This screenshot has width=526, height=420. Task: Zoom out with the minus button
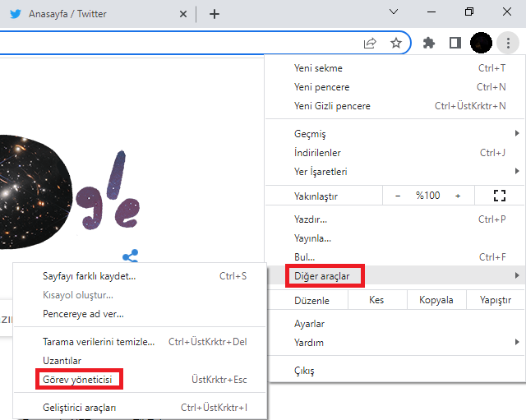pos(398,196)
